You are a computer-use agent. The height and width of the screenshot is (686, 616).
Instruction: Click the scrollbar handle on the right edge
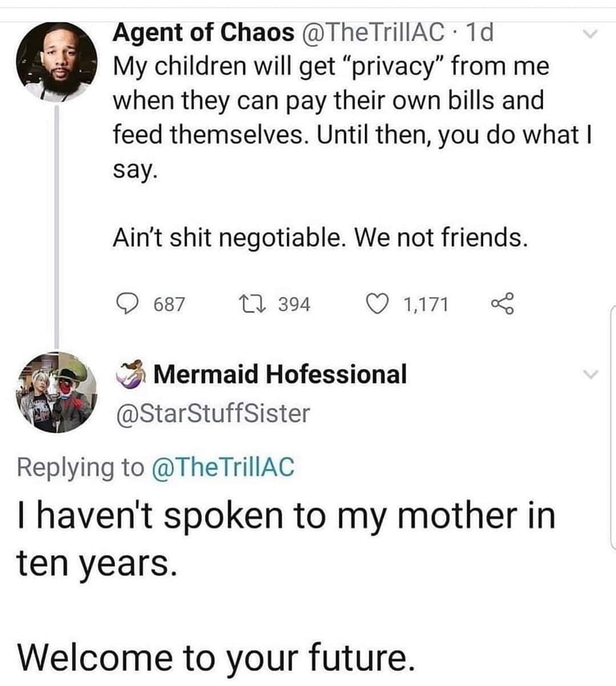(x=612, y=427)
